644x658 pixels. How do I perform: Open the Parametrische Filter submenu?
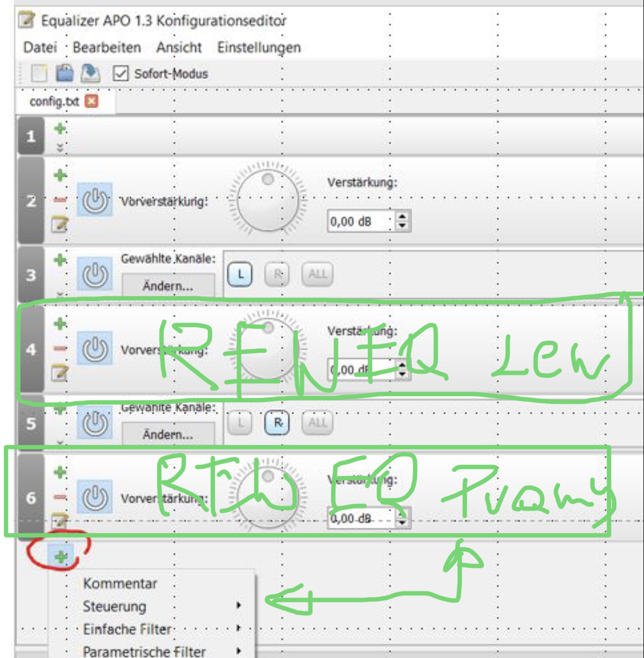[x=152, y=651]
